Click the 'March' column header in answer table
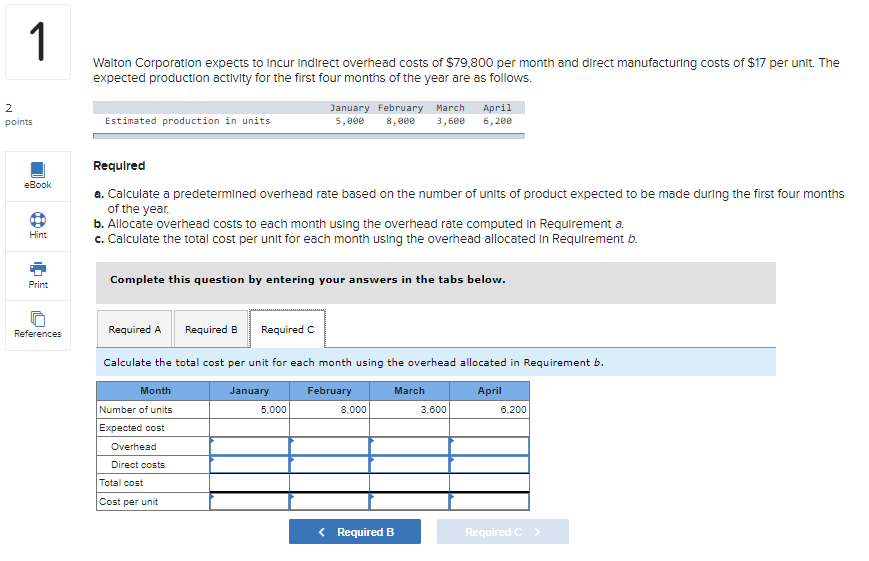 409,391
